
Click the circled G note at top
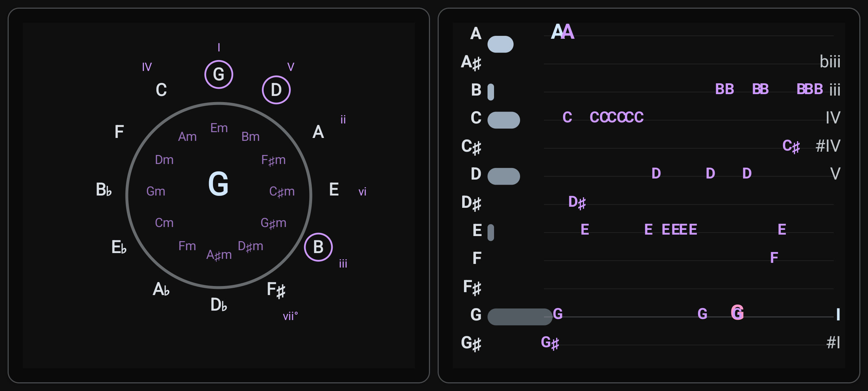click(x=218, y=75)
